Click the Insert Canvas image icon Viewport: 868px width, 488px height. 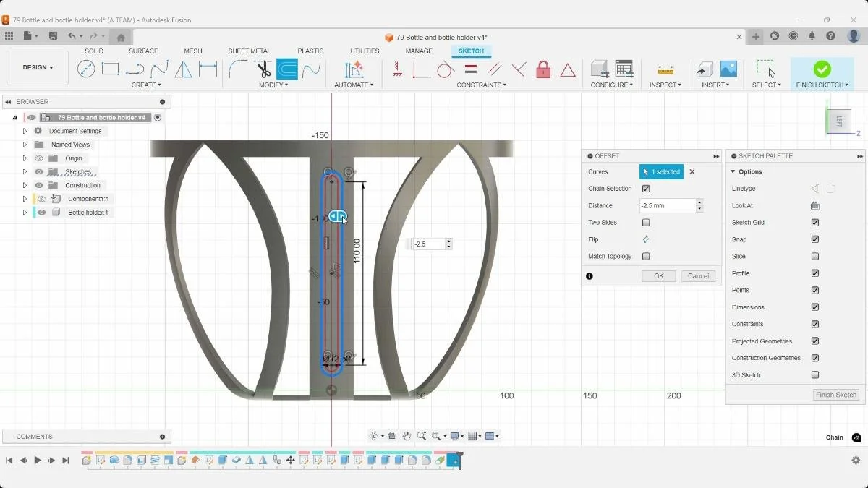click(x=728, y=69)
